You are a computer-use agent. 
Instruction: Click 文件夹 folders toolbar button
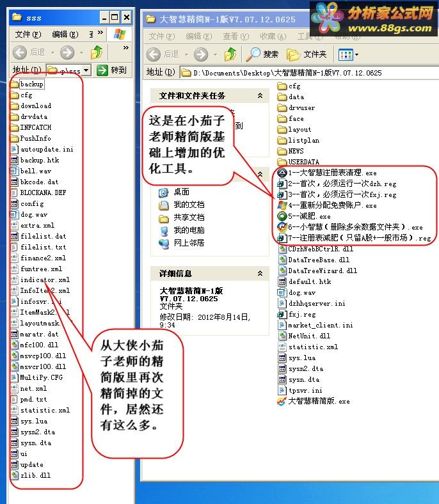[x=307, y=54]
